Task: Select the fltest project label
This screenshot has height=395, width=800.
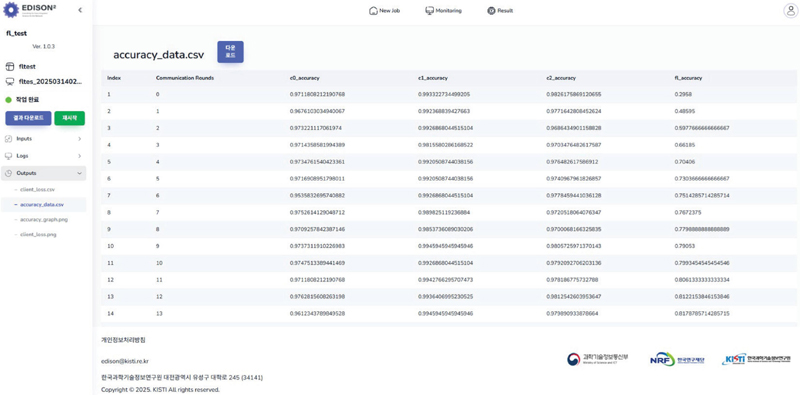Action: tap(27, 66)
